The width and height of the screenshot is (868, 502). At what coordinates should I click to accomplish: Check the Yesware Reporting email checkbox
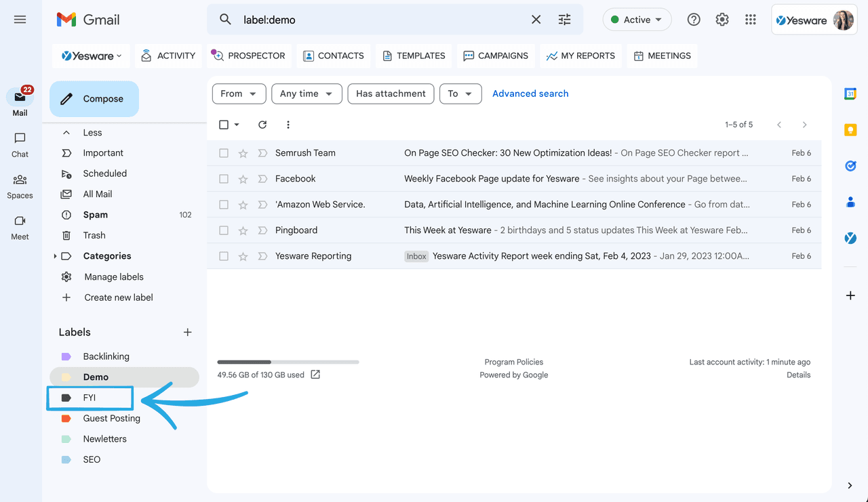[224, 256]
